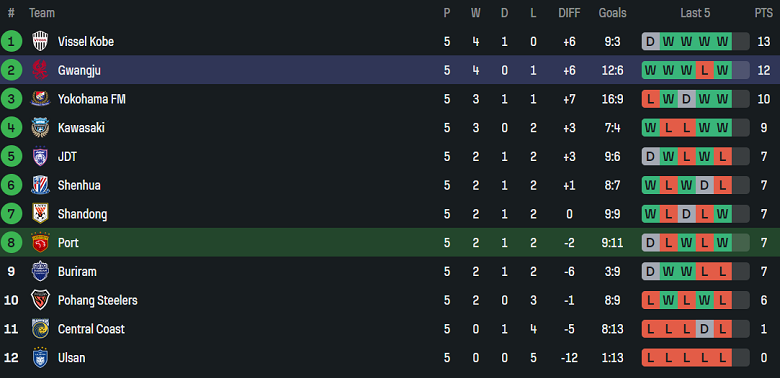This screenshot has width=780, height=378.
Task: Click the Gwangju red phoenix logo
Action: point(40,70)
